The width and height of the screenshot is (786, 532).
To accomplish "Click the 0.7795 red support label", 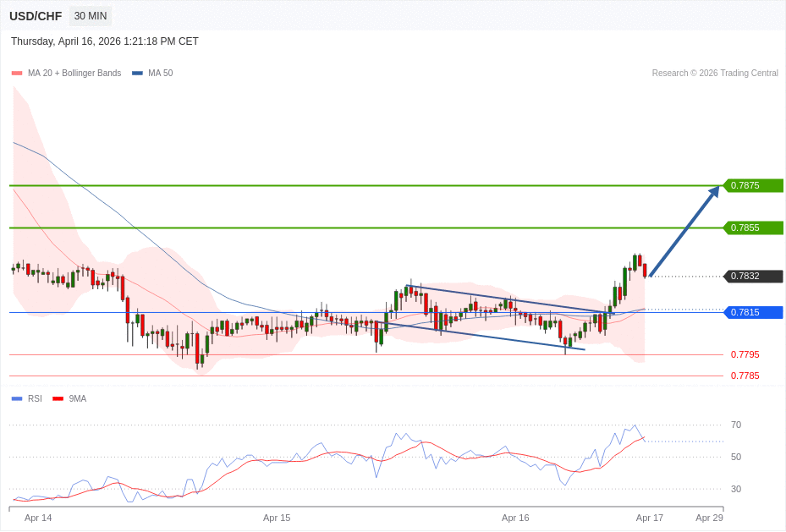I will coord(745,354).
